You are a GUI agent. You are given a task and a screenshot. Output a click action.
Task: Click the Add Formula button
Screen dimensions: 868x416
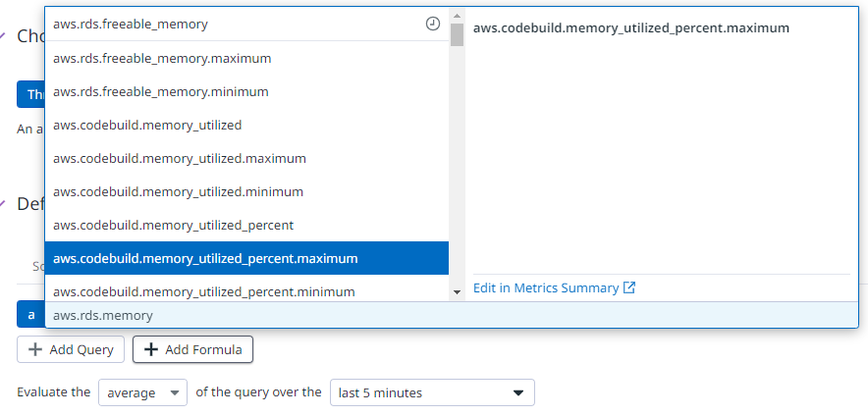193,350
